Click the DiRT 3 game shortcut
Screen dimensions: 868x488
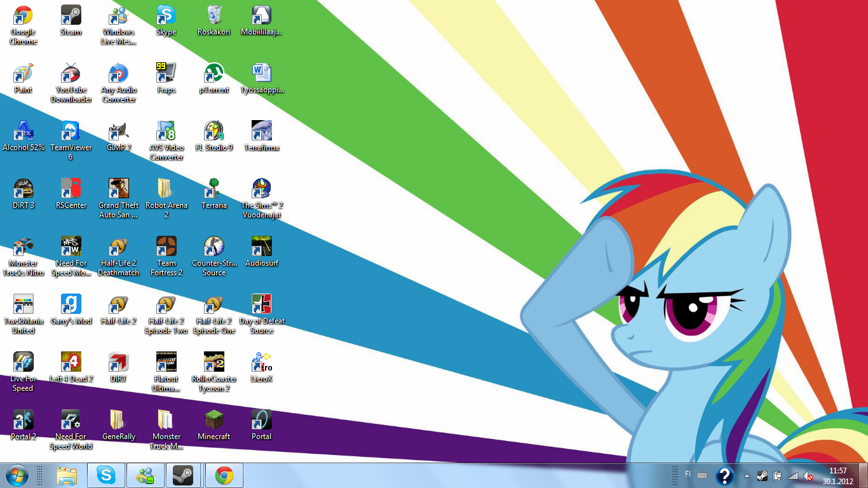click(24, 194)
